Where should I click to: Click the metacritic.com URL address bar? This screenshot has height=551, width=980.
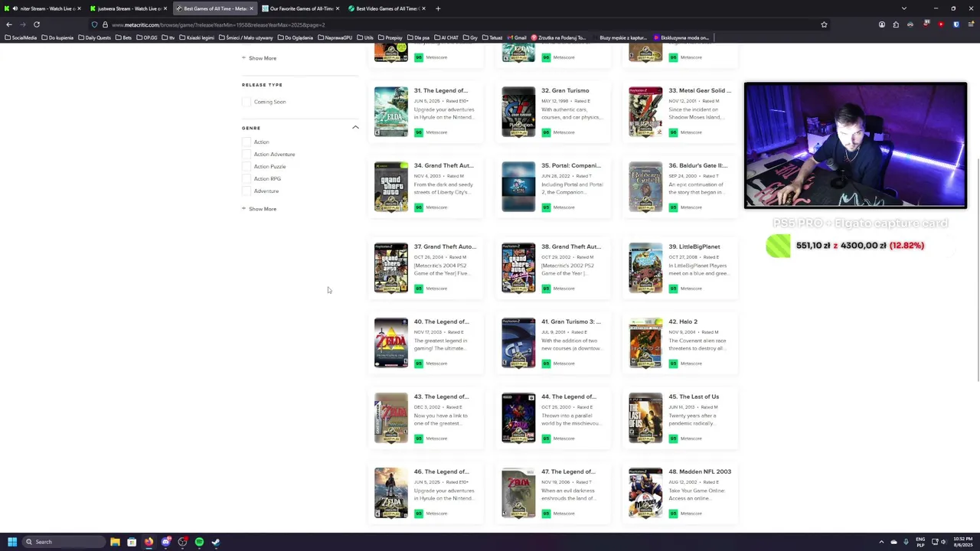tap(459, 24)
